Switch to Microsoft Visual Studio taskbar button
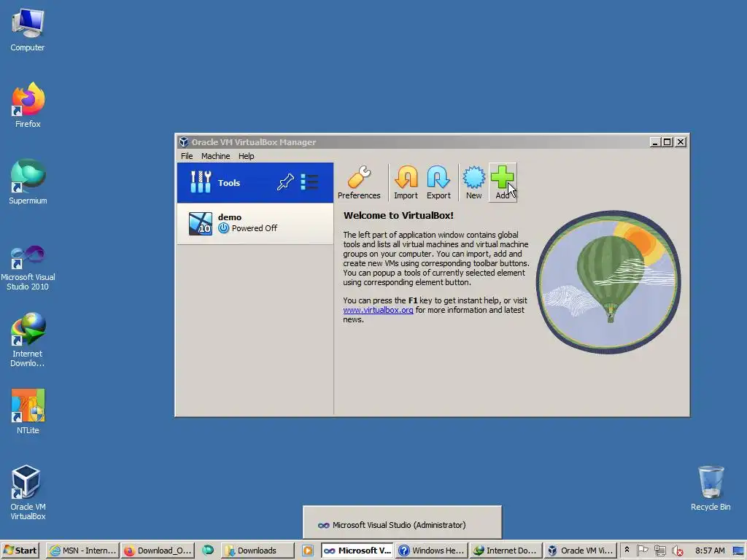The width and height of the screenshot is (747, 560). (357, 551)
